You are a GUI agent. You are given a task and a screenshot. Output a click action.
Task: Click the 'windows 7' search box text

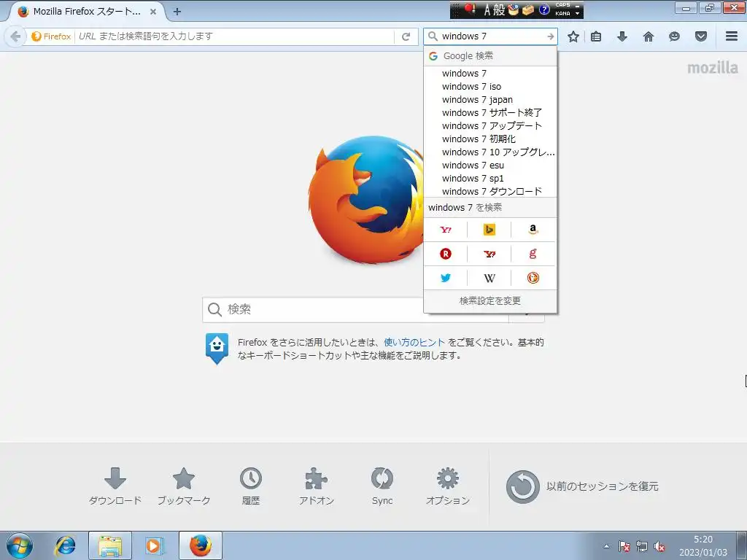pos(464,36)
